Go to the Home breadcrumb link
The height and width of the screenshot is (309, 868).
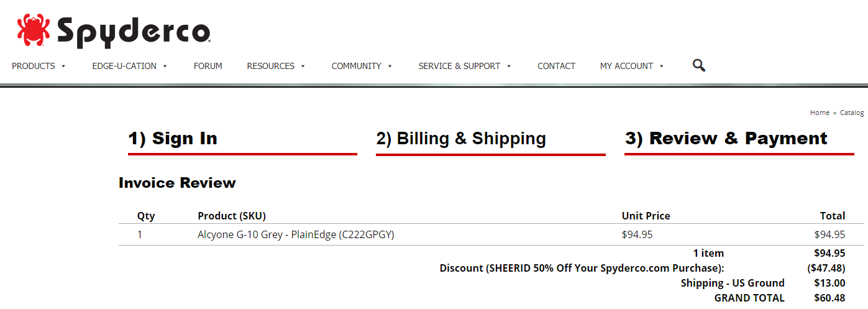tap(820, 113)
